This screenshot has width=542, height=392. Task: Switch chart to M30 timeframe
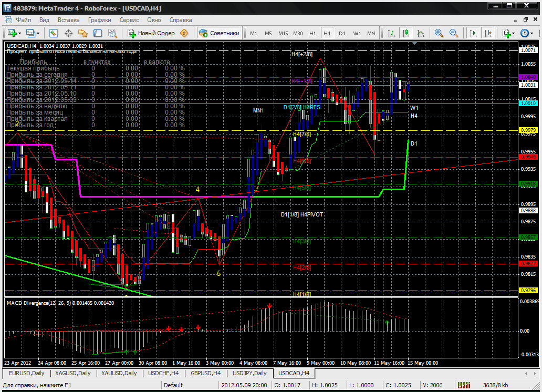tap(298, 33)
